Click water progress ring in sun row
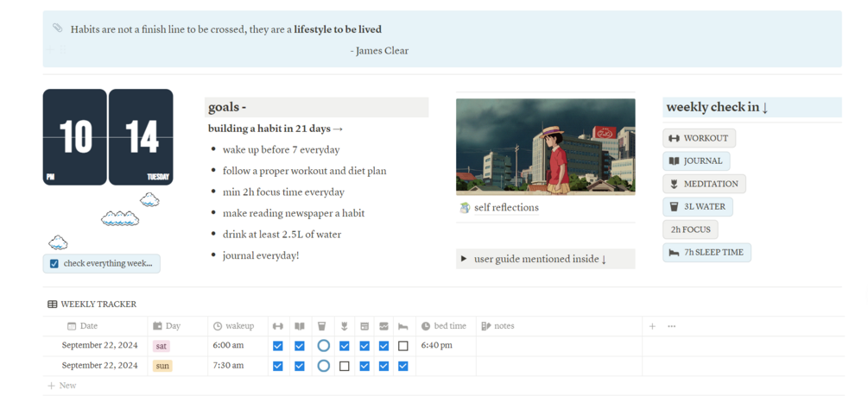 [324, 366]
